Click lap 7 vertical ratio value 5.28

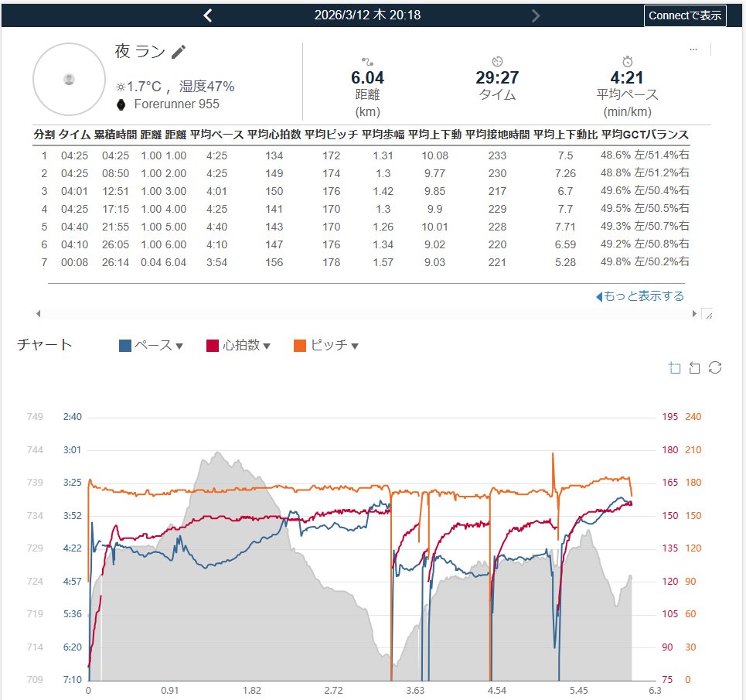click(565, 263)
